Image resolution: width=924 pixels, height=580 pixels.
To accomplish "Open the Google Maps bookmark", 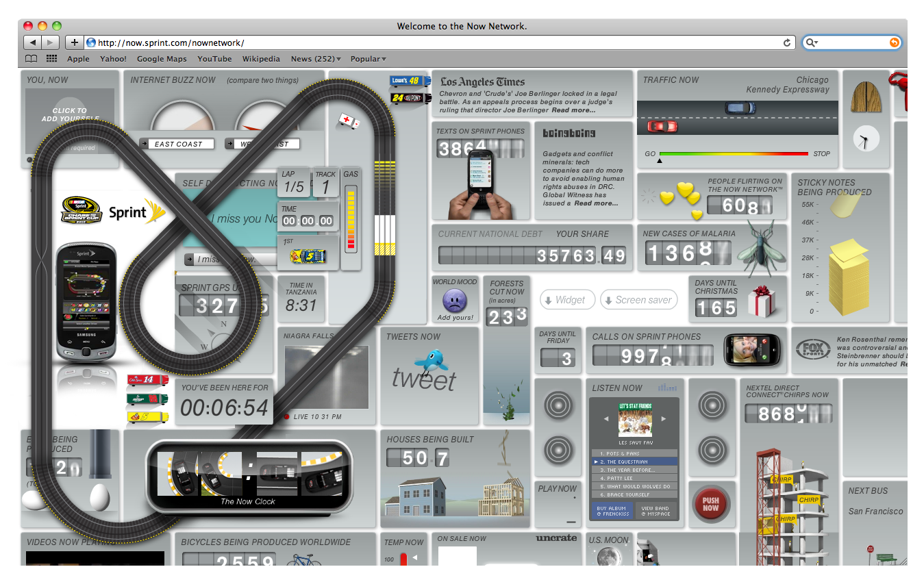I will 162,59.
